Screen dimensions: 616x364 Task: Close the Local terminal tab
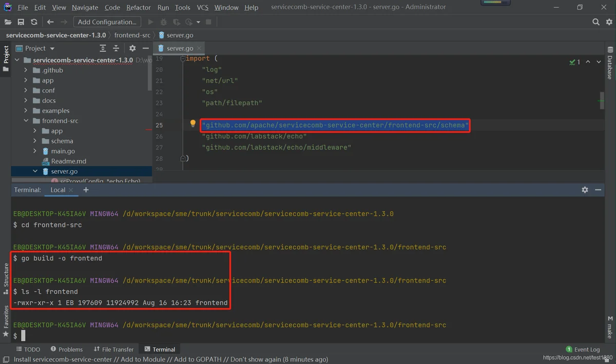pyautogui.click(x=71, y=190)
